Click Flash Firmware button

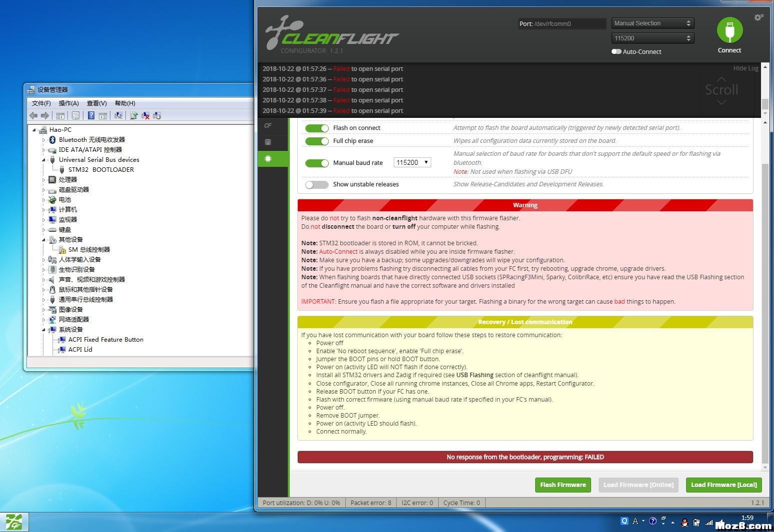pyautogui.click(x=563, y=485)
